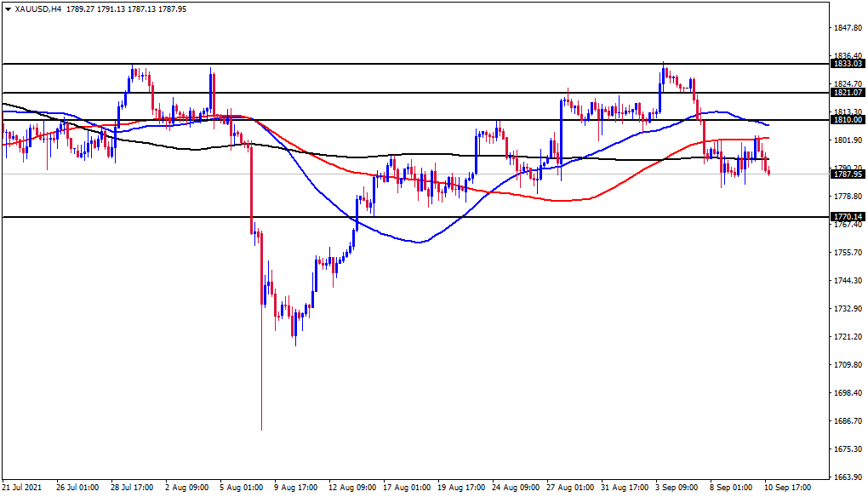Click the 10 Sep 17:00 time label
Image resolution: width=868 pixels, height=497 pixels.
click(x=788, y=488)
